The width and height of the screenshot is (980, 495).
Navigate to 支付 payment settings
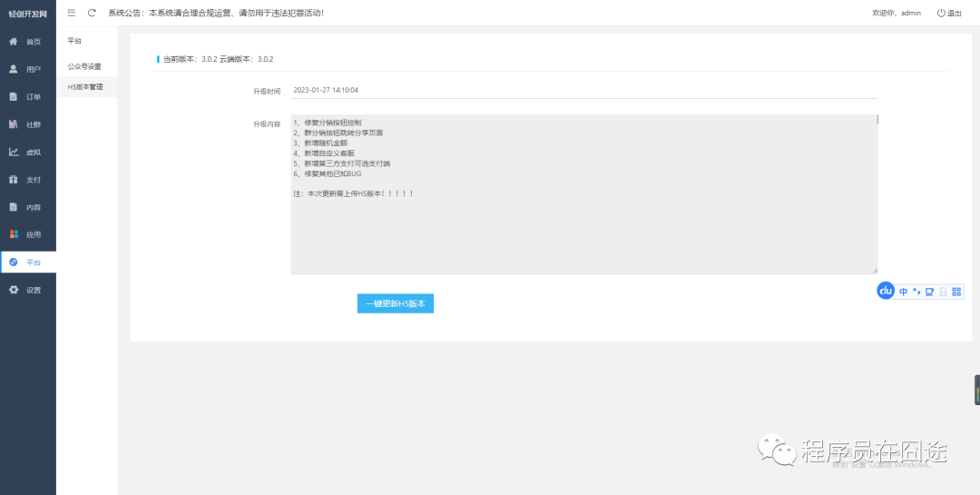pyautogui.click(x=28, y=180)
